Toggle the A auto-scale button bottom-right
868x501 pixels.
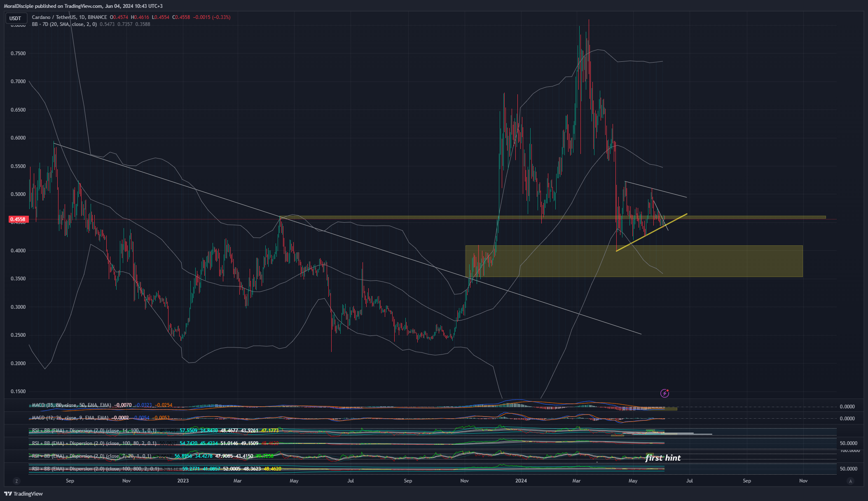click(x=850, y=481)
